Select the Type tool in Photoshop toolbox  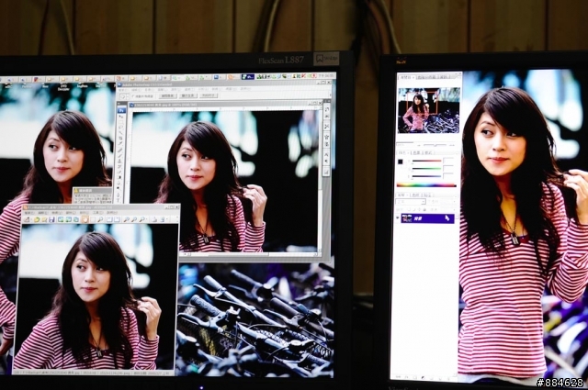tap(119, 200)
